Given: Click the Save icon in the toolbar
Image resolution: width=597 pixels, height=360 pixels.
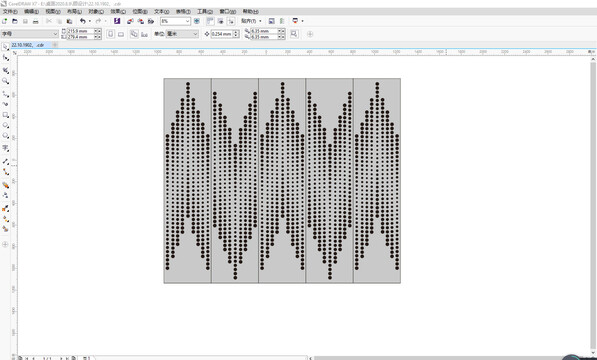Looking at the screenshot, I should [x=25, y=21].
